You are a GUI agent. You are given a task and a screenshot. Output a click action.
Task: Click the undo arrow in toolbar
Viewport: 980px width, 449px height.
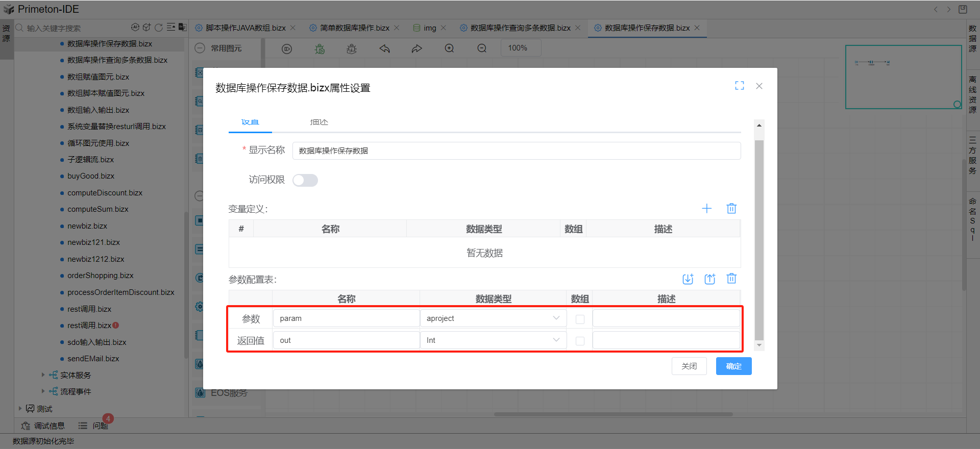click(384, 48)
